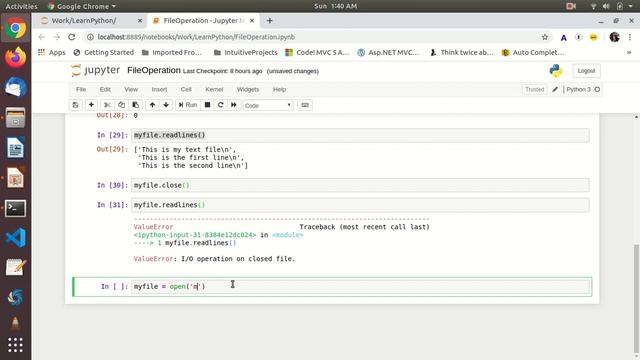
Task: Open the Help menu
Action: [x=279, y=89]
